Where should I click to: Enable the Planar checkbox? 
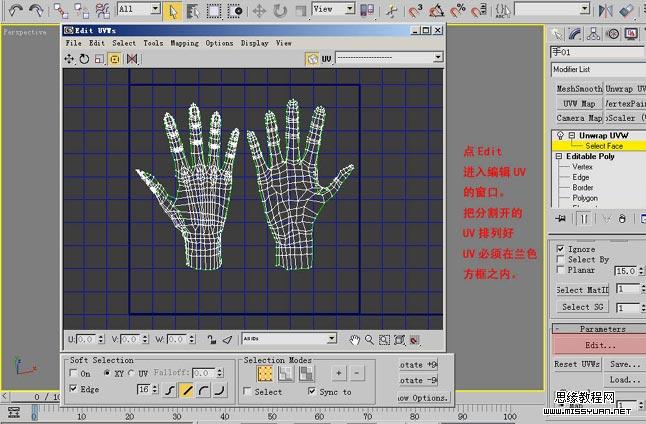pyautogui.click(x=560, y=269)
